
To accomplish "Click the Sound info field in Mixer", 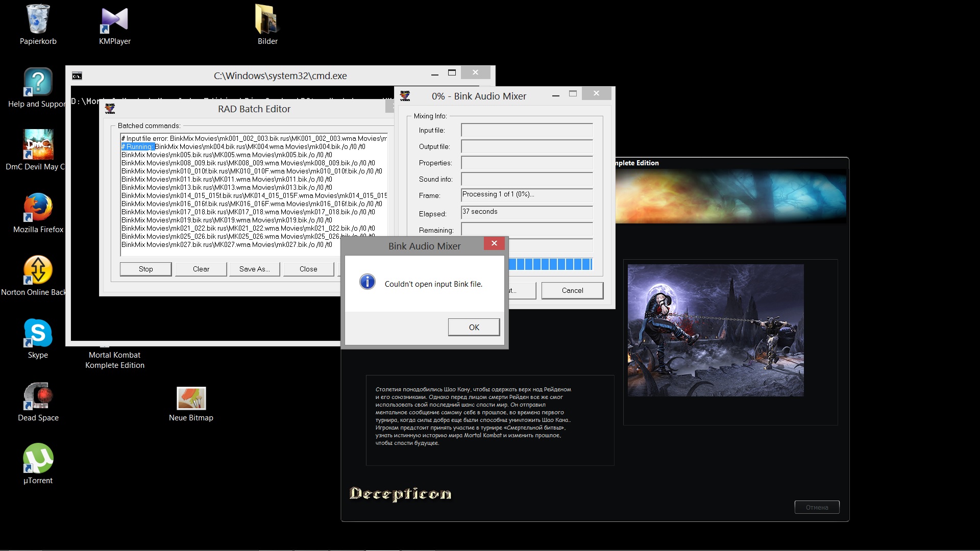I will 527,179.
